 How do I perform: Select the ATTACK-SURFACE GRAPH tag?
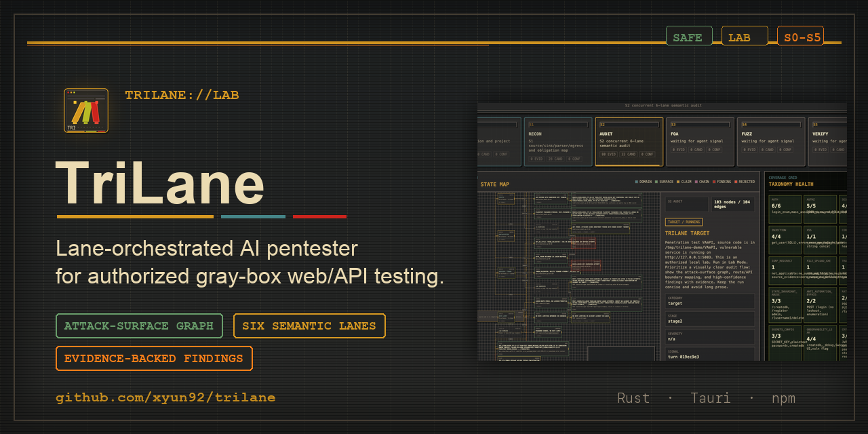coord(139,325)
